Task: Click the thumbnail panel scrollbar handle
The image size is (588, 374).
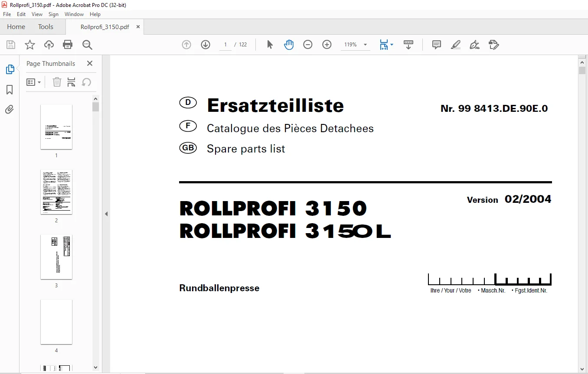Action: pyautogui.click(x=95, y=107)
